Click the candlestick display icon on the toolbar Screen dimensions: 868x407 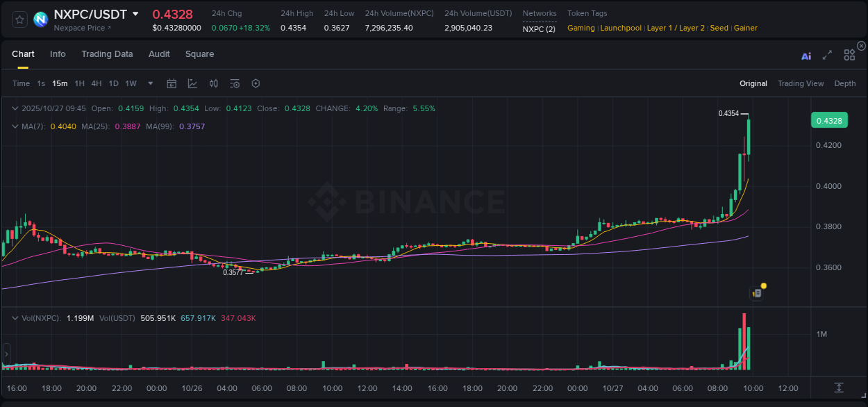(x=213, y=83)
